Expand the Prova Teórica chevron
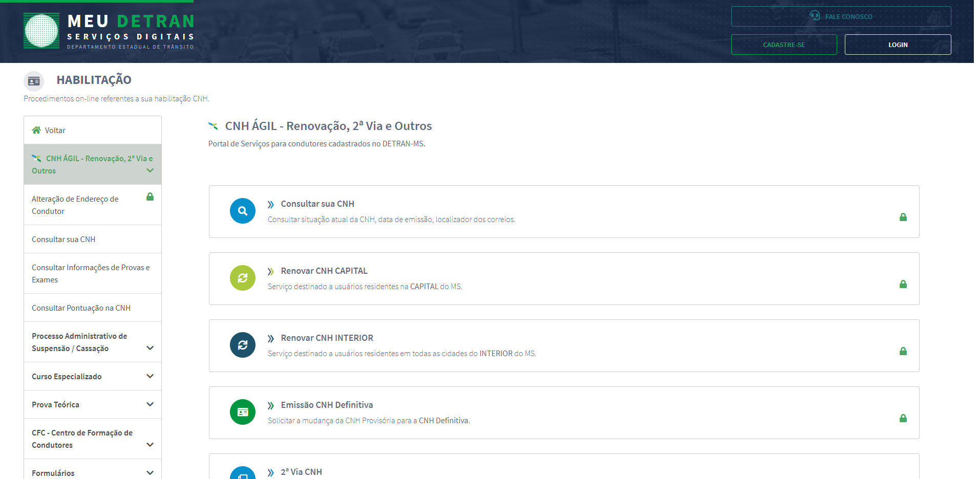Image resolution: width=980 pixels, height=479 pixels. point(150,404)
